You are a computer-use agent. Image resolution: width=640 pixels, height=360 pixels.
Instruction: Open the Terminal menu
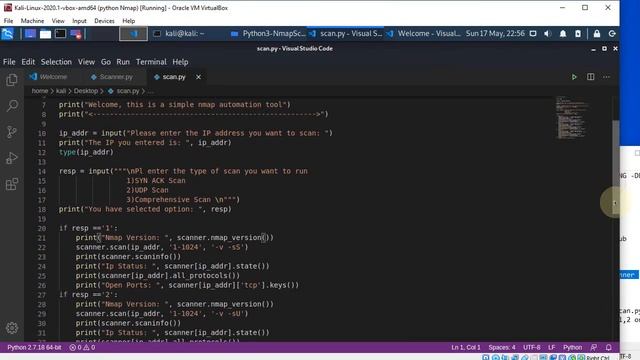(151, 62)
